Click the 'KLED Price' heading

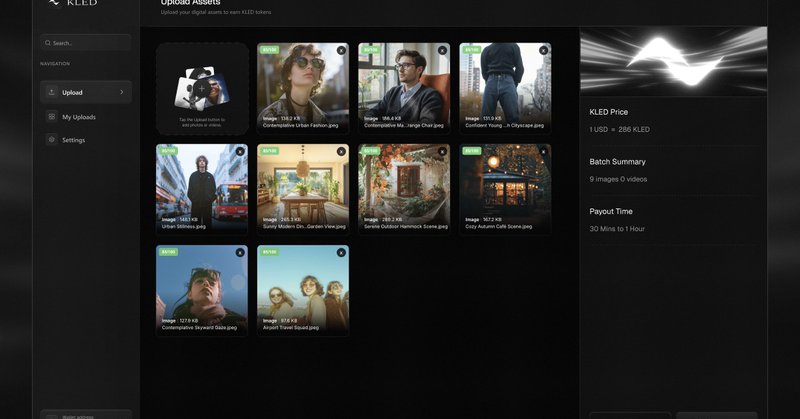point(608,112)
